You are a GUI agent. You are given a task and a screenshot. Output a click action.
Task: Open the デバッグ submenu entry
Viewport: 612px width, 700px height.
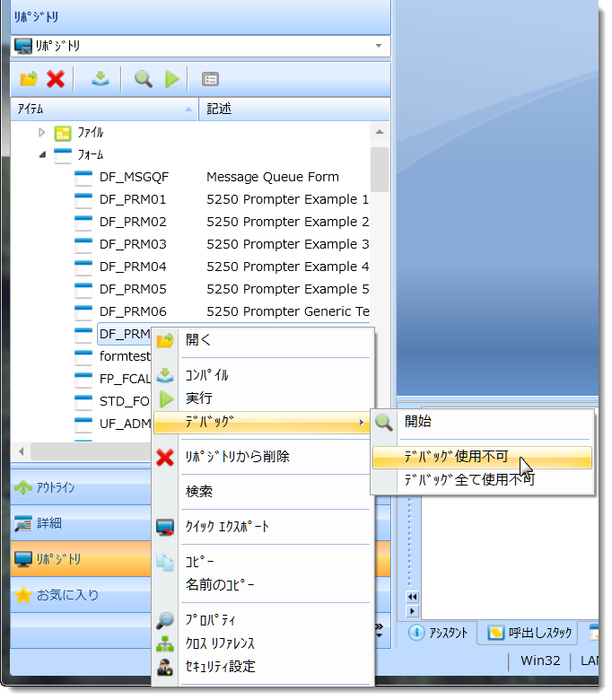point(262,423)
